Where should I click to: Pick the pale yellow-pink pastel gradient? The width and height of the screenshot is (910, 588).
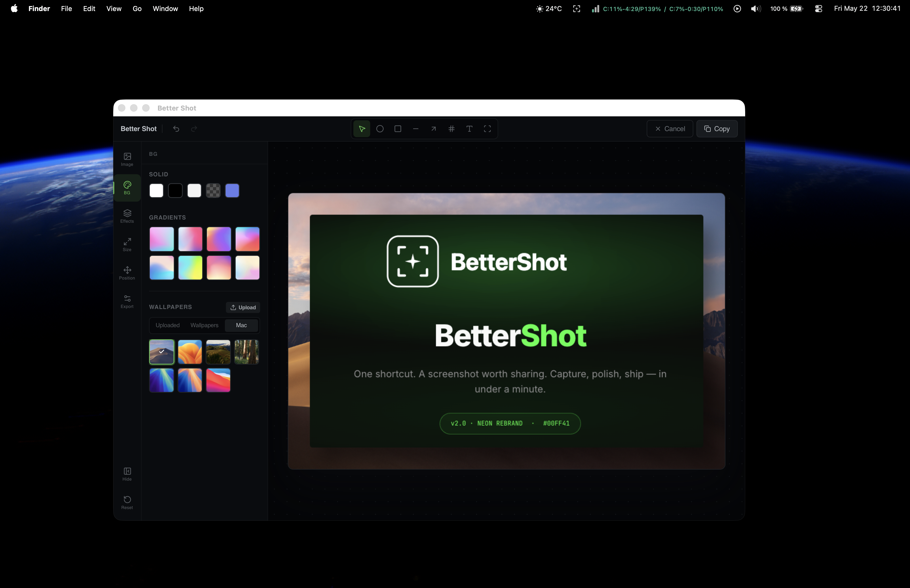(248, 268)
